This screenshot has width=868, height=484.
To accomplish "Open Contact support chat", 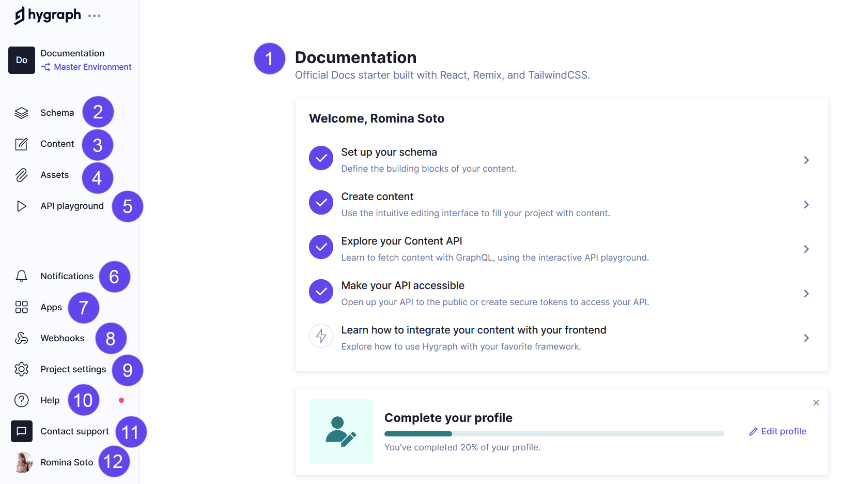I will (x=74, y=431).
